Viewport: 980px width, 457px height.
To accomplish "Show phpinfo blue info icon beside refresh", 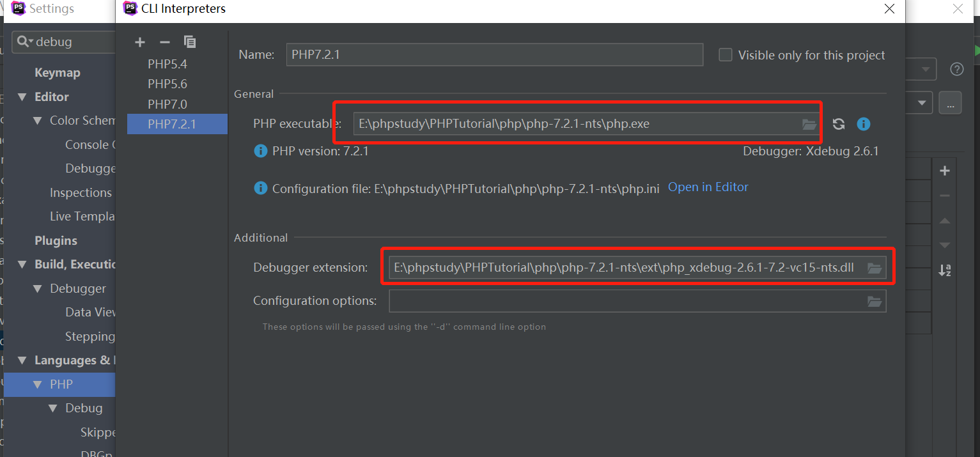I will click(864, 124).
